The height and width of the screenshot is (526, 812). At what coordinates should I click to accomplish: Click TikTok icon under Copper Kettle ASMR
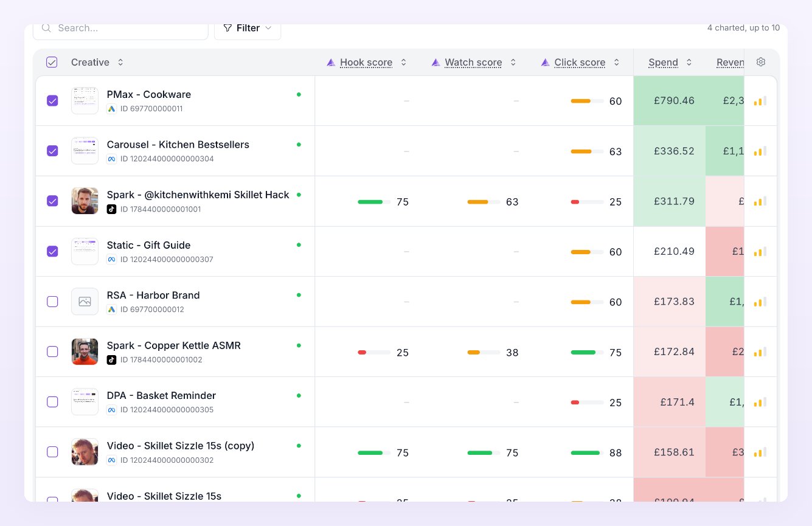click(x=111, y=360)
